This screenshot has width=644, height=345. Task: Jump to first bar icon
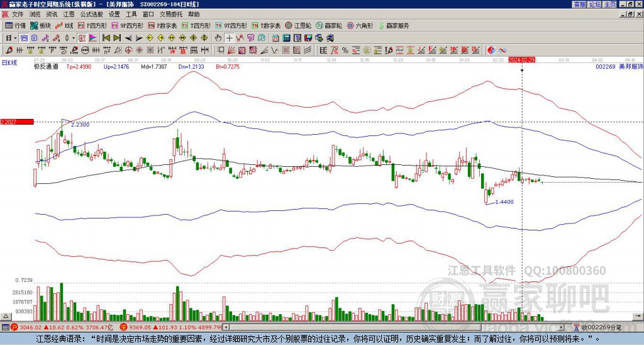[106, 38]
